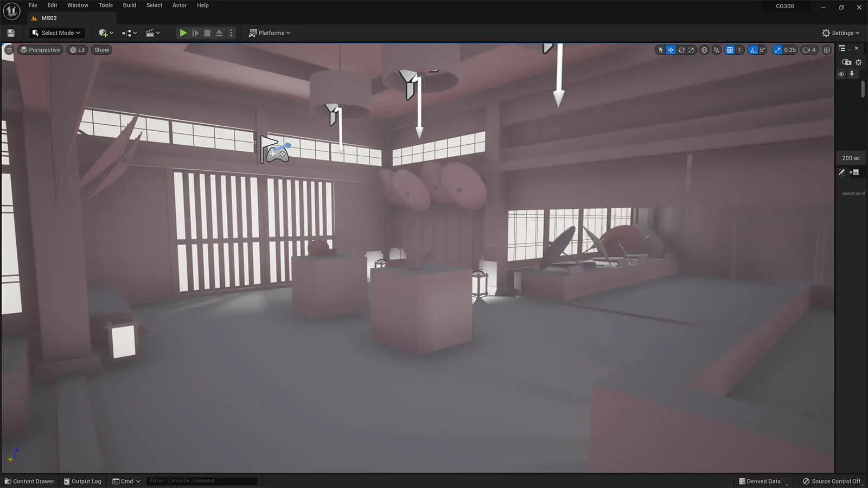The width and height of the screenshot is (868, 488).
Task: Click the Outliner eye visibility column header
Action: coord(841,74)
